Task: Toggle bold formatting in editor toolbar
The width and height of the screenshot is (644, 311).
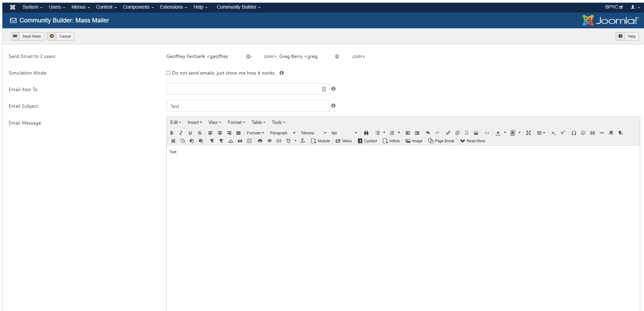Action: [172, 133]
